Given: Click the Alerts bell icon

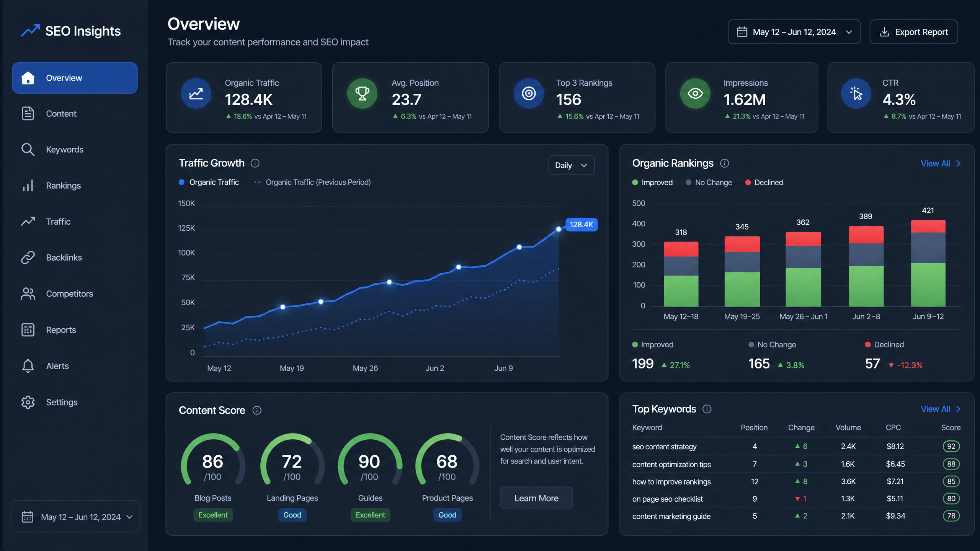Looking at the screenshot, I should pyautogui.click(x=28, y=366).
